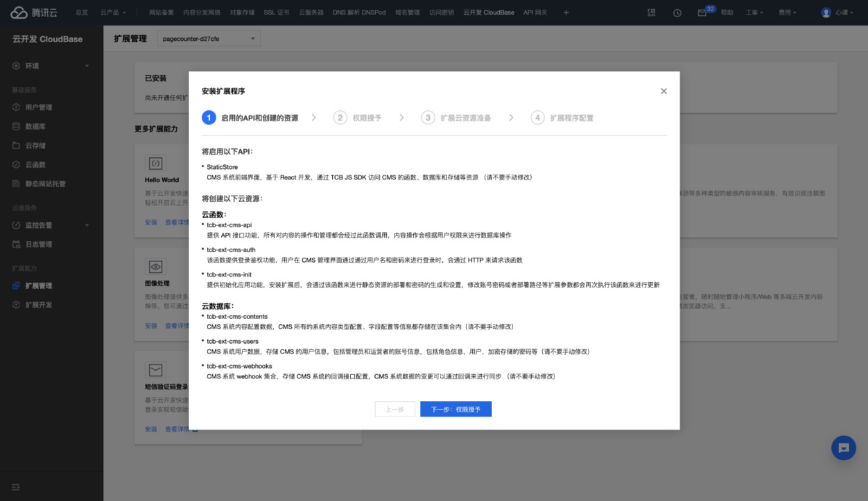Screen dimensions: 868x501
Task: Expand the 工单 dropdown
Action: click(754, 13)
